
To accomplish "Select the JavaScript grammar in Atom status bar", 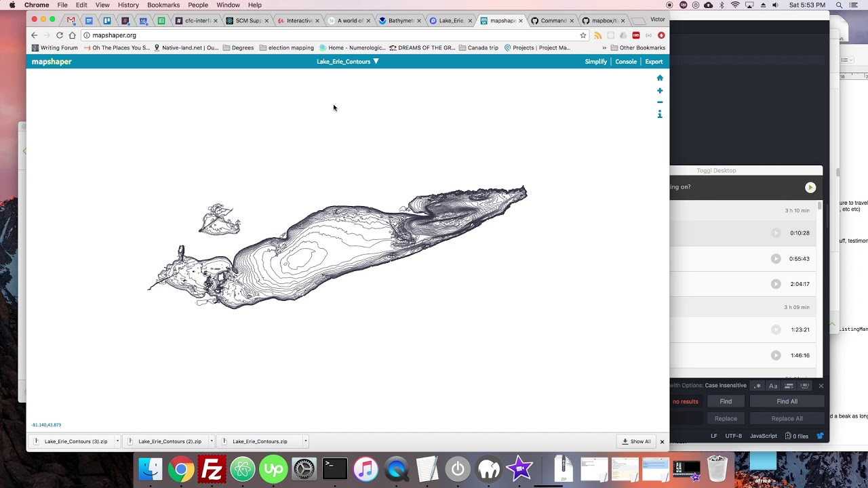I will point(764,436).
